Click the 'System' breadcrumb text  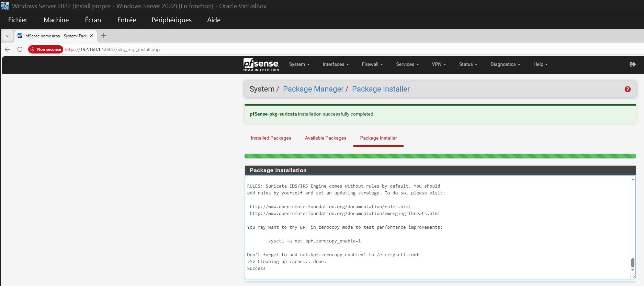pyautogui.click(x=262, y=89)
